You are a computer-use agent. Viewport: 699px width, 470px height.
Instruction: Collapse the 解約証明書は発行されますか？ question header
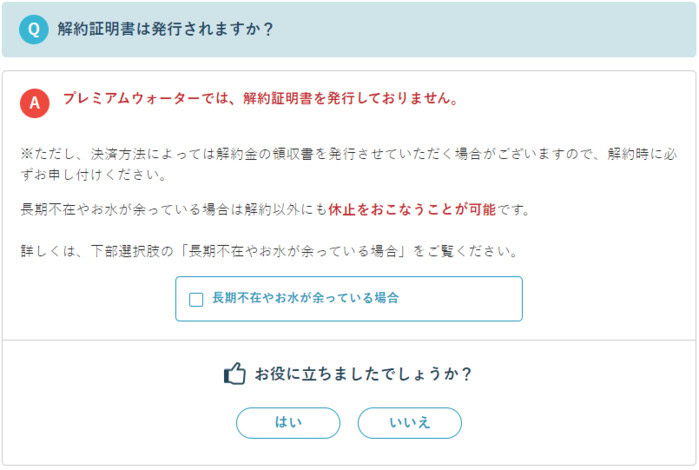pyautogui.click(x=350, y=29)
